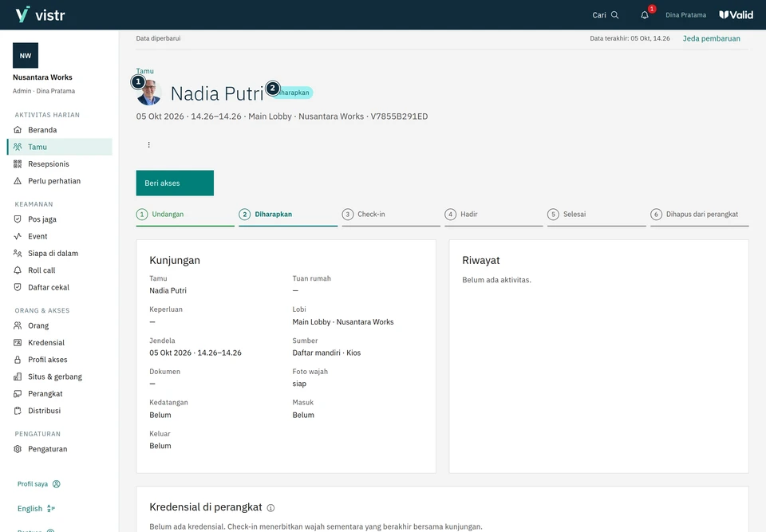Open Beranda in the sidebar
The height and width of the screenshot is (532, 766).
[x=60, y=130]
